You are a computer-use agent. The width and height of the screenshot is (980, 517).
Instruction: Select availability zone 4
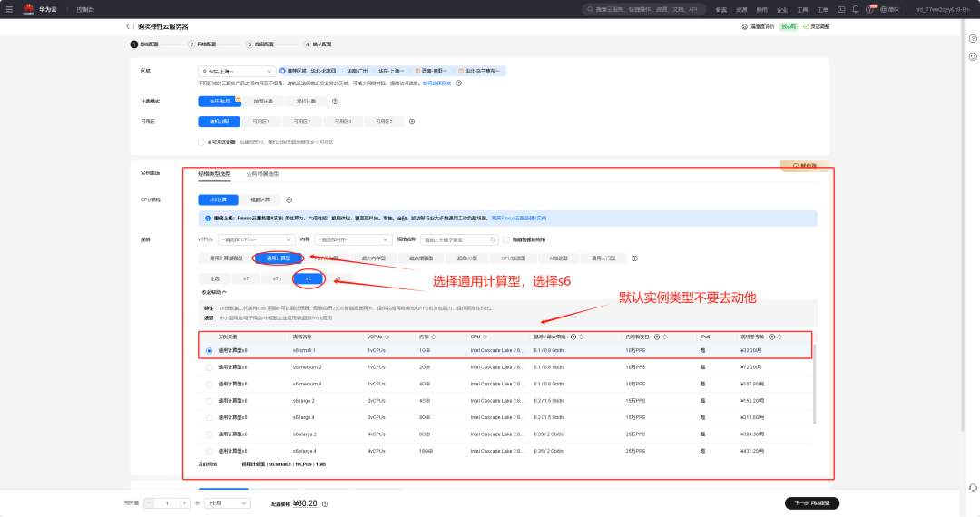click(x=302, y=122)
